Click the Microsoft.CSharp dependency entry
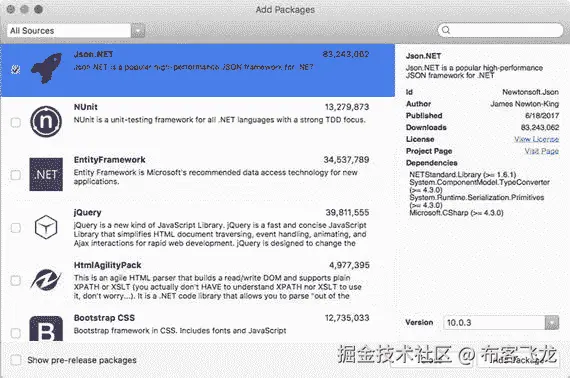Screen dimensions: 570x378 [x=456, y=213]
